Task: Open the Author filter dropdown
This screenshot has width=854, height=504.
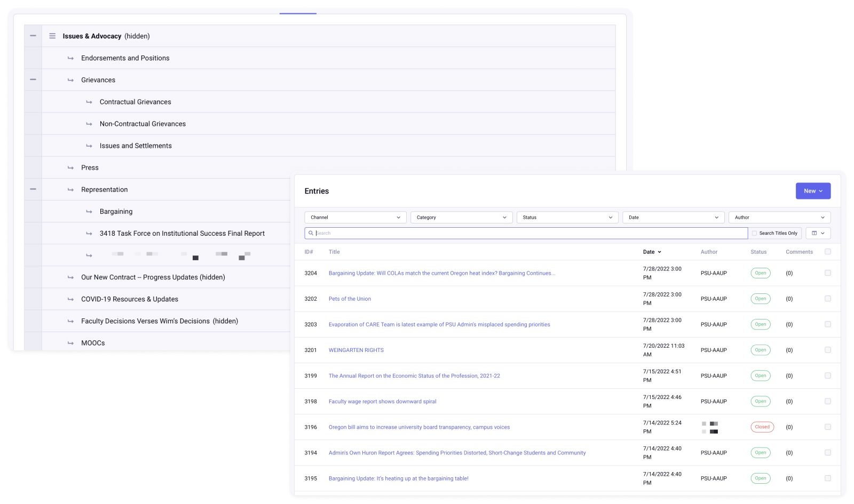Action: tap(779, 217)
